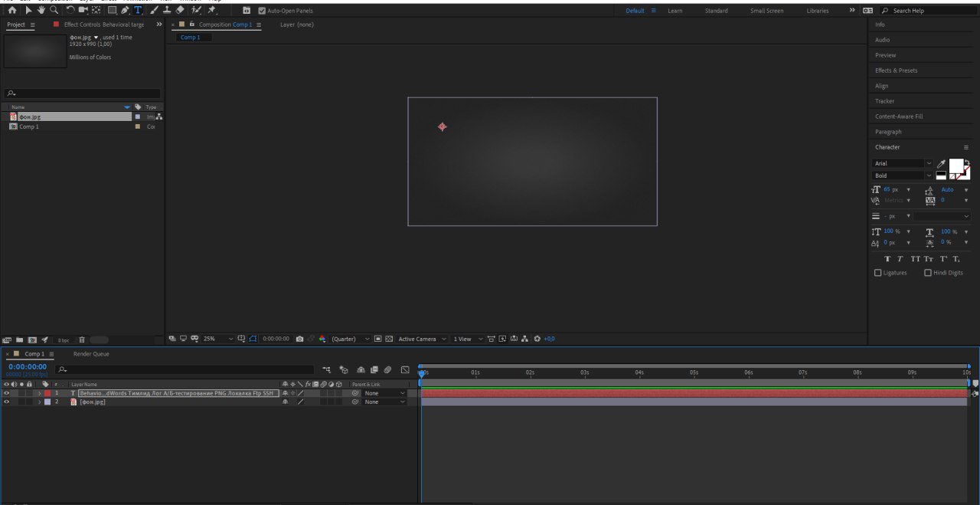This screenshot has width=980, height=505.
Task: Click the eyedropper in Character panel
Action: (941, 164)
